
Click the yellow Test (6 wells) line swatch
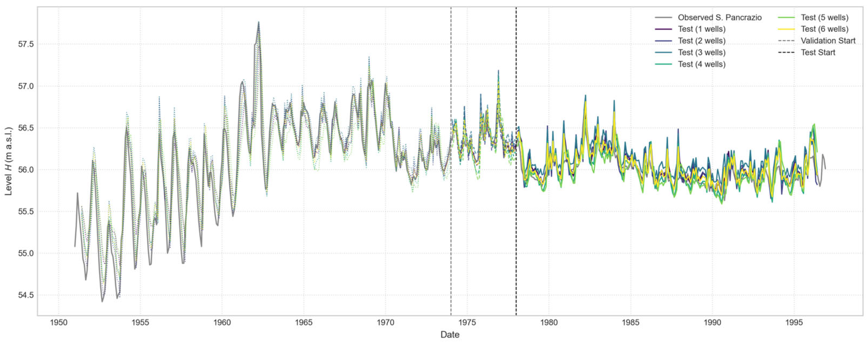pyautogui.click(x=786, y=29)
